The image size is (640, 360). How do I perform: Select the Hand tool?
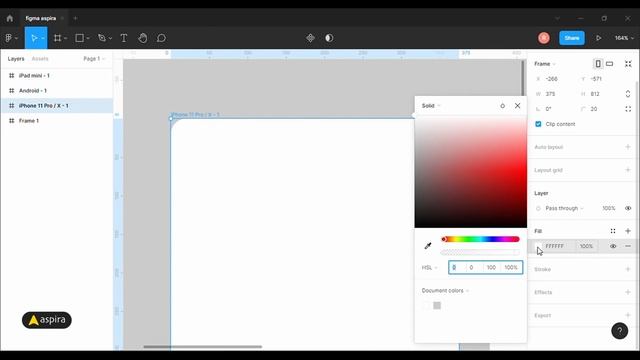tap(142, 38)
